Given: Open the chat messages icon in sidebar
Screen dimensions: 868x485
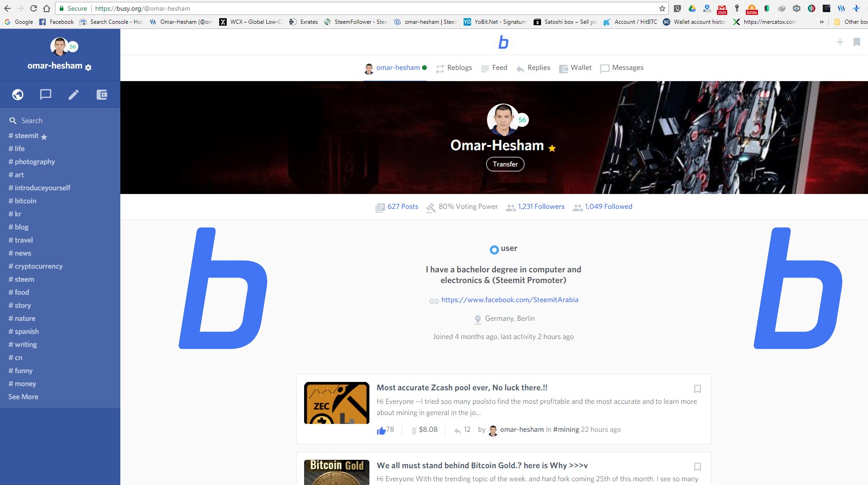Looking at the screenshot, I should (x=46, y=95).
